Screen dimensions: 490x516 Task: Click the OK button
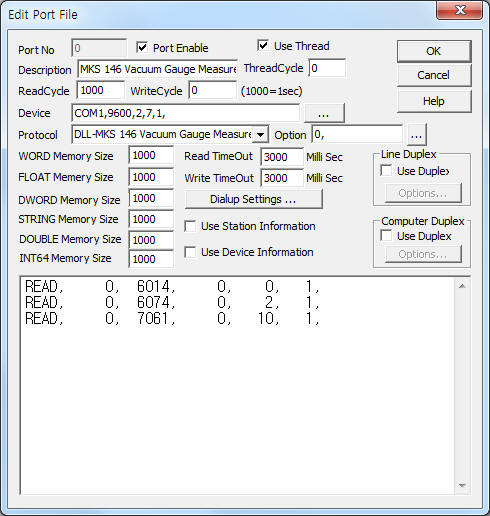(434, 51)
